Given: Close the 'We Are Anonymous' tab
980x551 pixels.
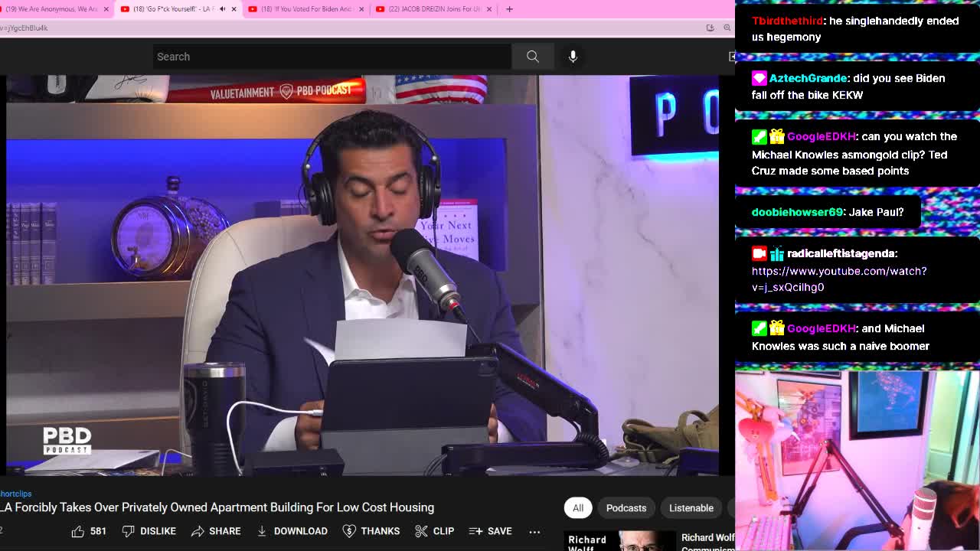Looking at the screenshot, I should 106,9.
